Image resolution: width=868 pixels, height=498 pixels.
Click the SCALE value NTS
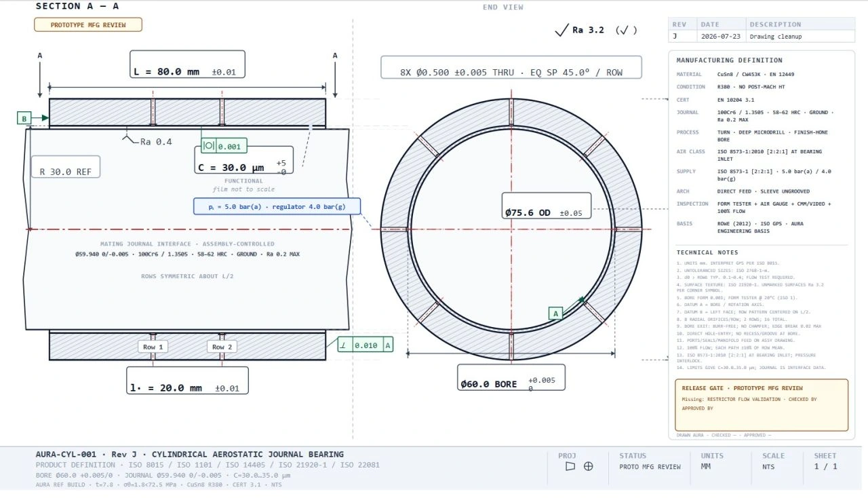768,467
